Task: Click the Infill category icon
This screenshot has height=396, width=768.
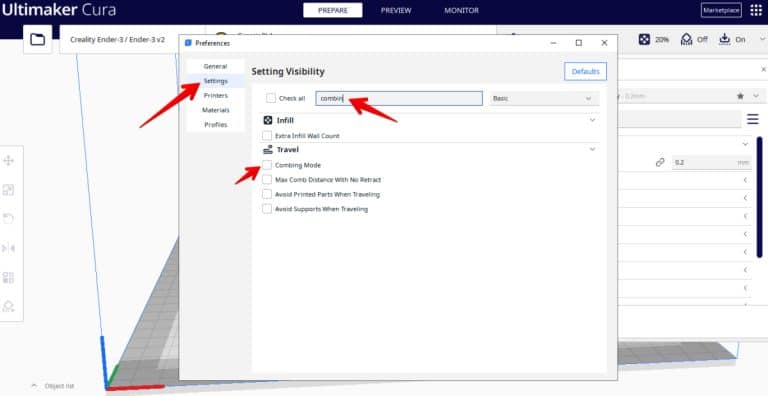Action: click(268, 121)
